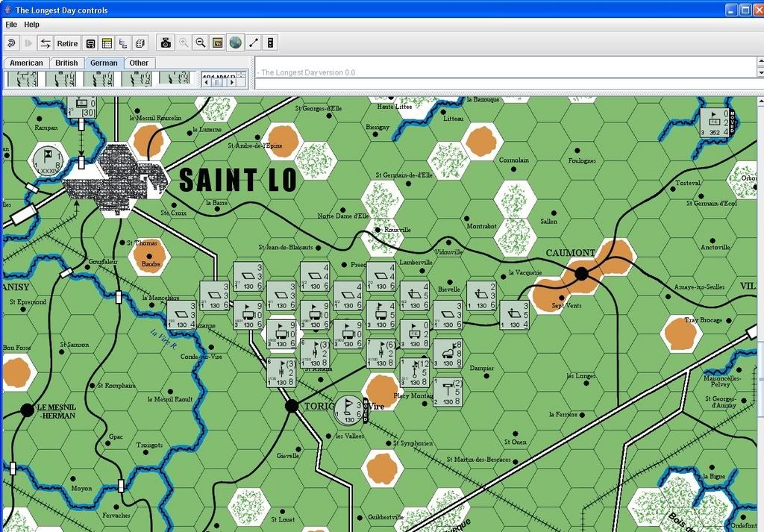Select the white-highlighted 9 10 6 counter
Viewport: 764px width, 532px height.
[281, 334]
